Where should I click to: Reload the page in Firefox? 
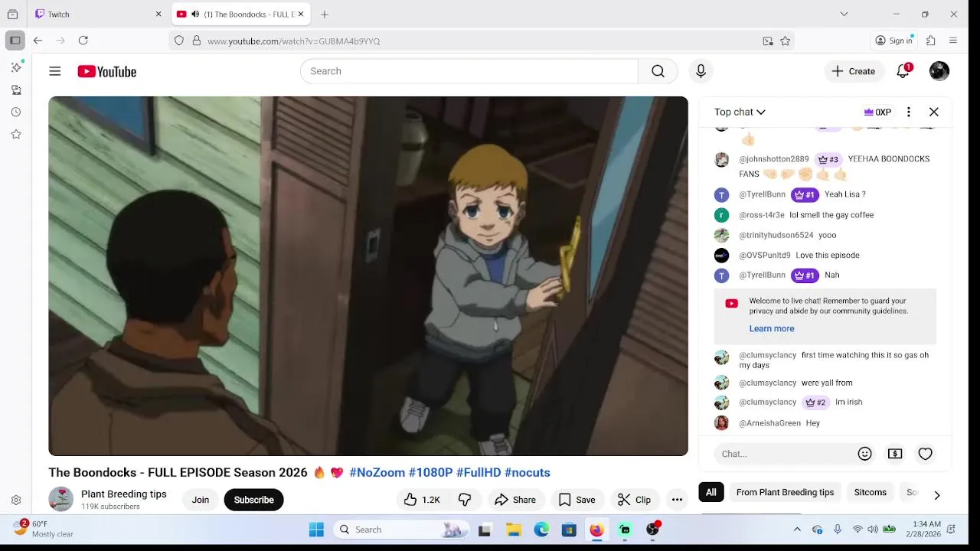83,41
